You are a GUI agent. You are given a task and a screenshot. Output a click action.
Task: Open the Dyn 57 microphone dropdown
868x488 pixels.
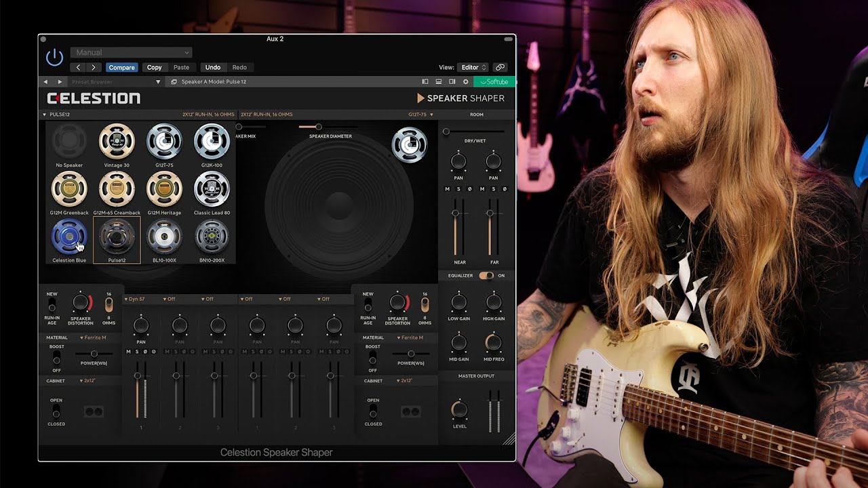point(135,299)
